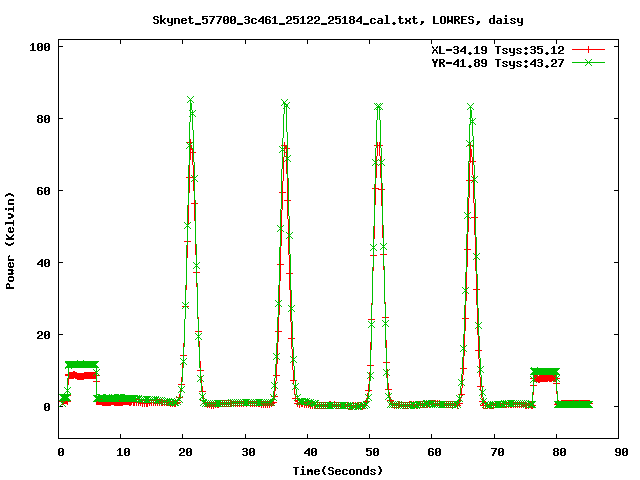Click the Time(Seconds) axis label
This screenshot has width=640, height=480.
click(338, 471)
